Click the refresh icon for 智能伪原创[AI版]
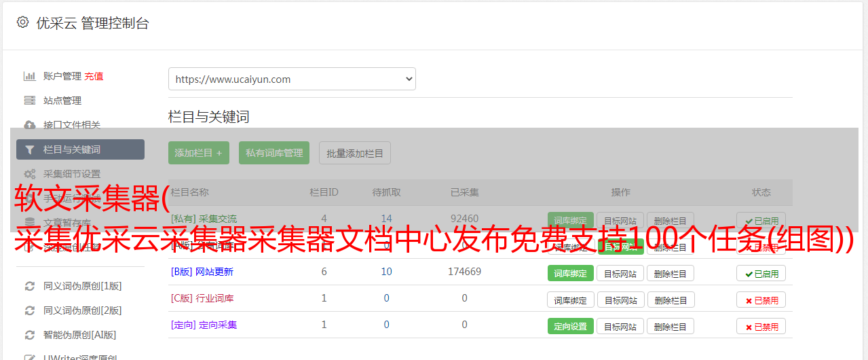This screenshot has height=360, width=868. pyautogui.click(x=29, y=335)
